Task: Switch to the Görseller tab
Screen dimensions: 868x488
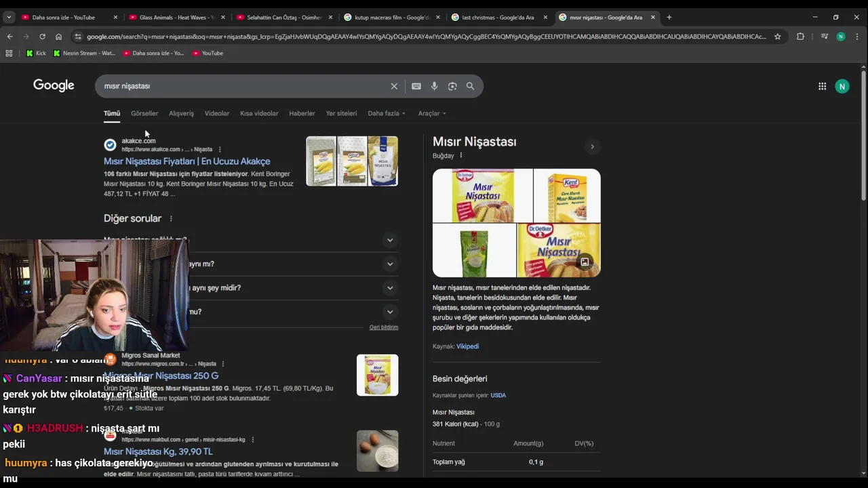Action: [x=144, y=113]
